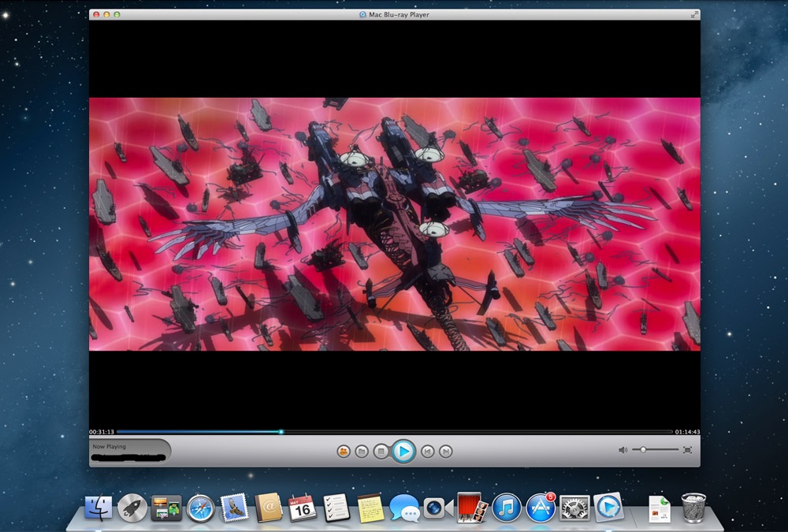
Task: Click the window fullscreen arrows in the title bar
Action: (x=694, y=14)
